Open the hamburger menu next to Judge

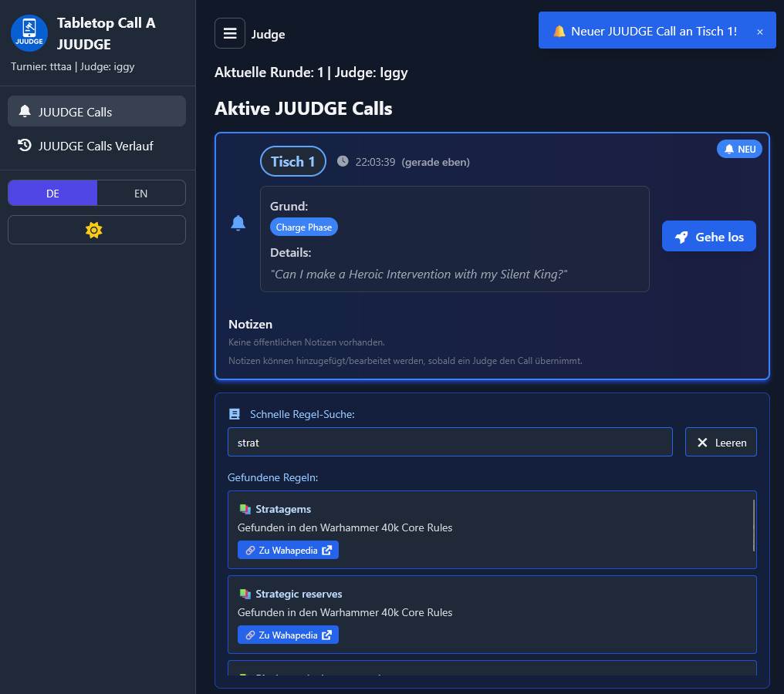click(x=229, y=33)
